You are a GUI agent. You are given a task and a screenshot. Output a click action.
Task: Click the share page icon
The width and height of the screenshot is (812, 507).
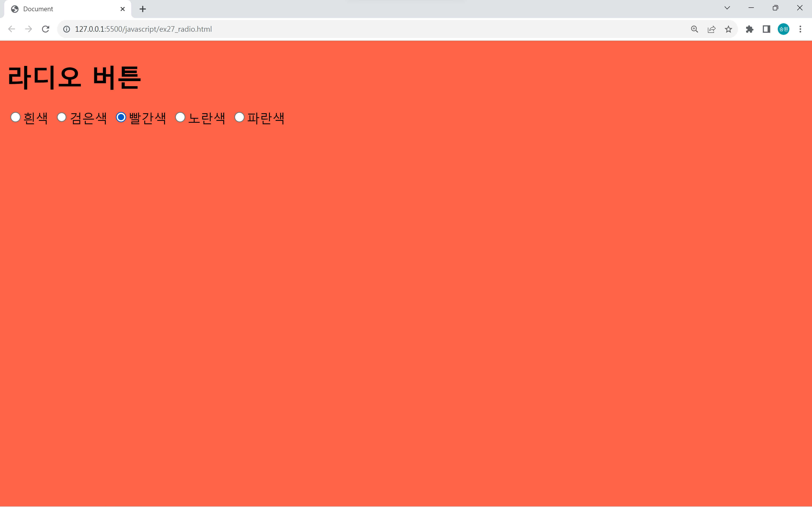pos(711,29)
